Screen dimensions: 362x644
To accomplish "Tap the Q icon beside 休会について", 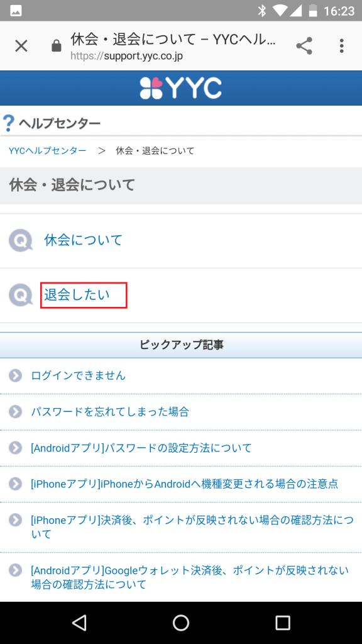I will click(21, 241).
